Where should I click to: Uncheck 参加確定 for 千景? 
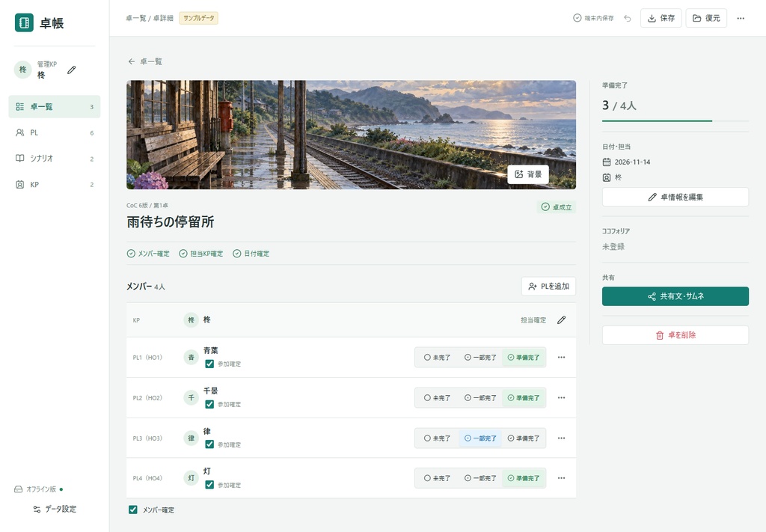click(x=209, y=405)
